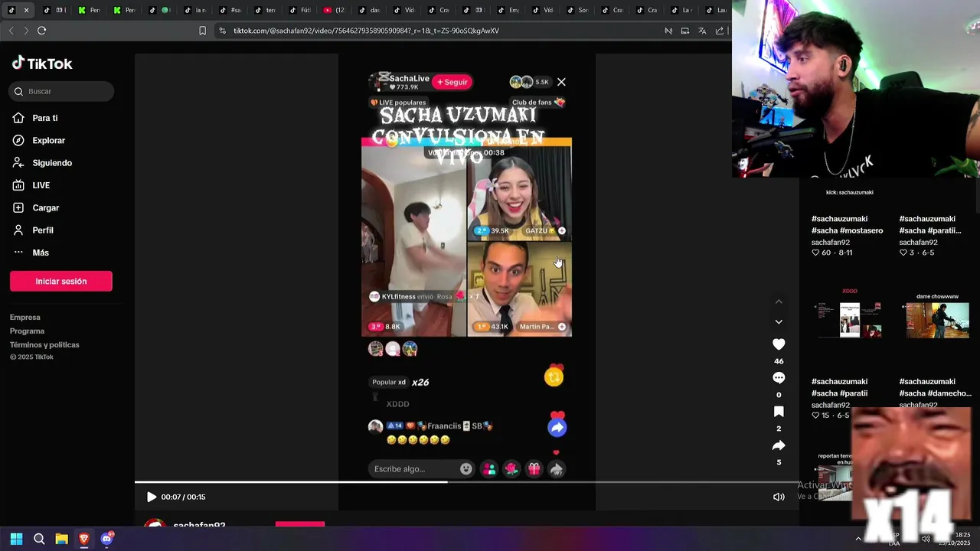
Task: Click the Iniciar sesión button
Action: click(61, 281)
